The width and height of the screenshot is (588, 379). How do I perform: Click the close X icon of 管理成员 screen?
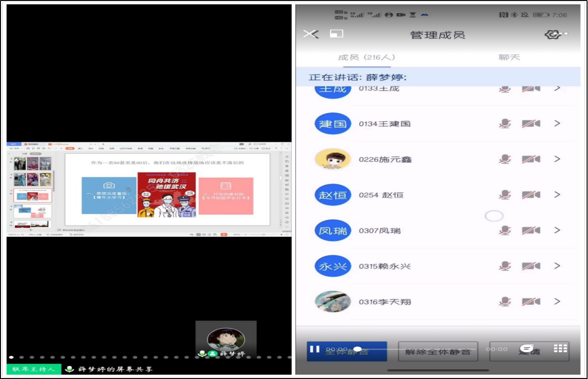click(309, 34)
